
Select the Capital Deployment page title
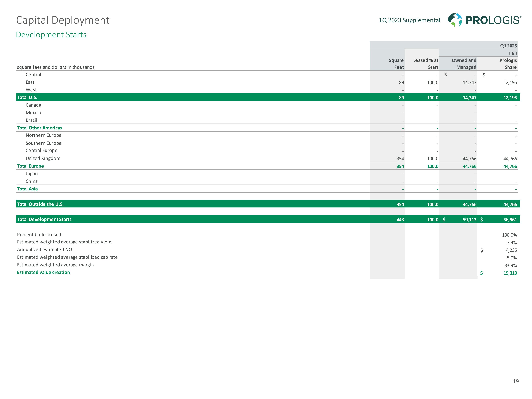tap(63, 20)
